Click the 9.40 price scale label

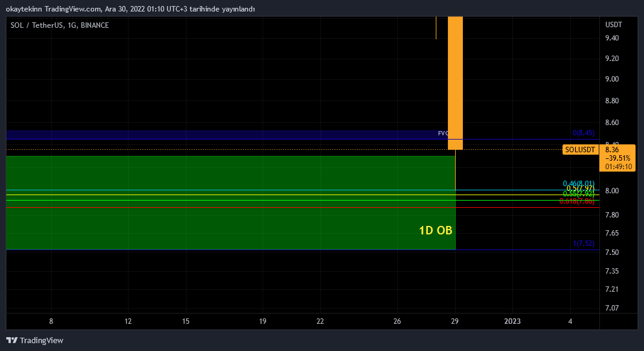[x=612, y=38]
